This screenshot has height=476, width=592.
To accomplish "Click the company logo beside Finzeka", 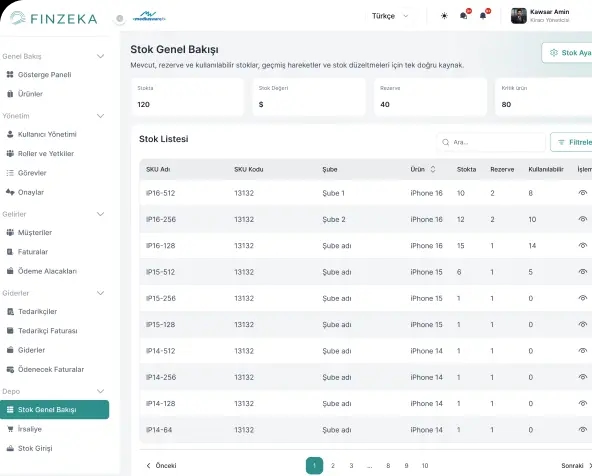I will point(149,17).
